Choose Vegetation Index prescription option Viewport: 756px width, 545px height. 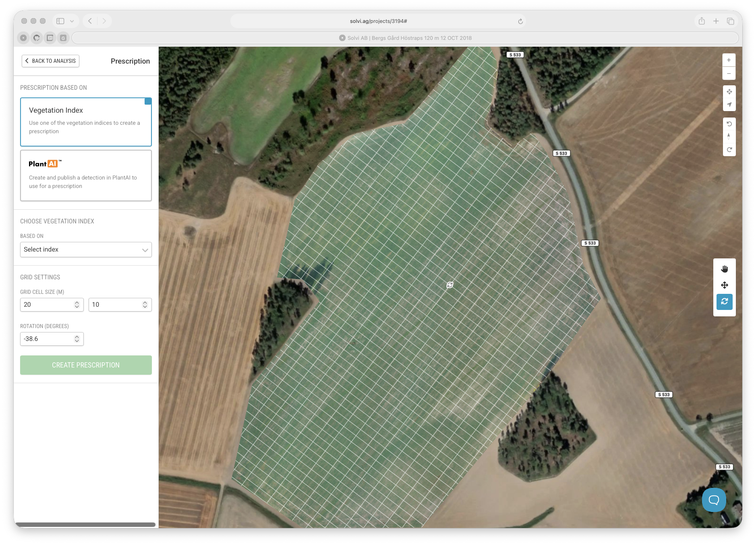(86, 122)
